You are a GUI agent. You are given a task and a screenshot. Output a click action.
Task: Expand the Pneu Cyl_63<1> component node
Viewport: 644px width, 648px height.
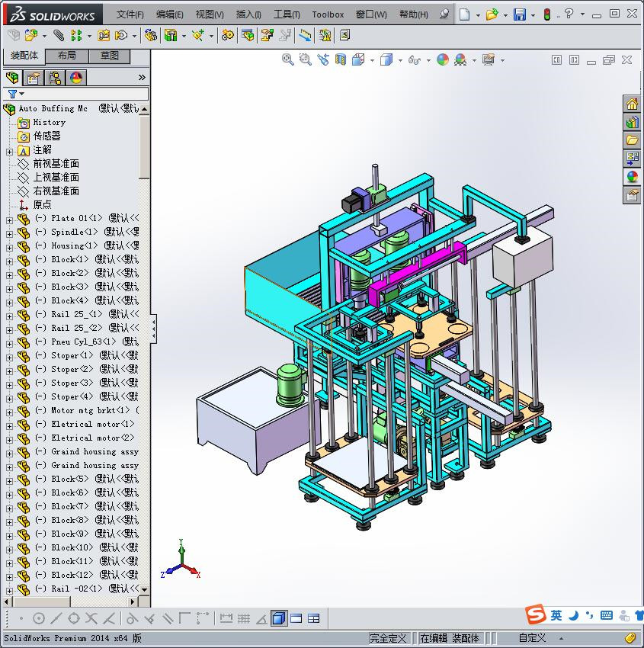[9, 344]
